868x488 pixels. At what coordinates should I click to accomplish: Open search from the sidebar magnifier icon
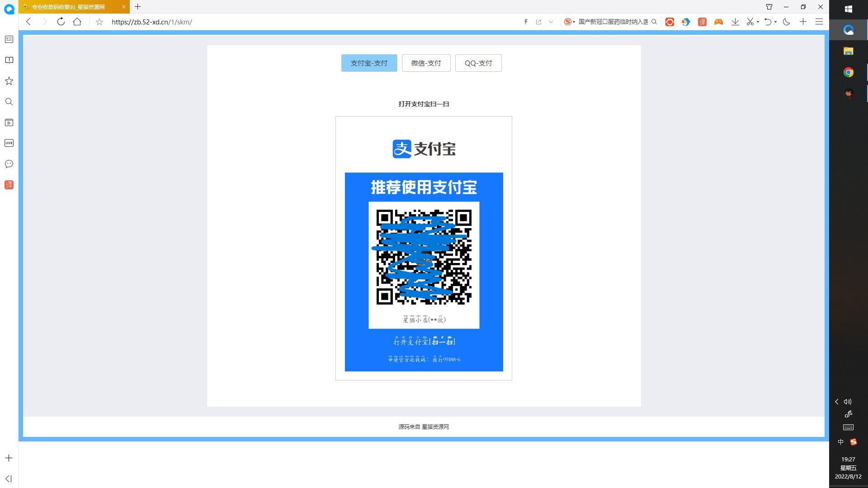(9, 102)
